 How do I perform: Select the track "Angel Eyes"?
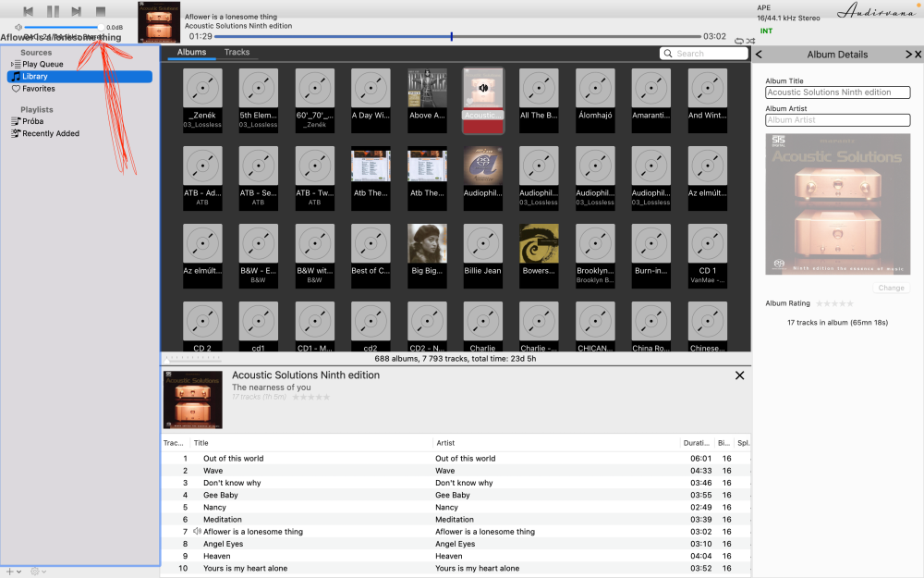point(456,544)
